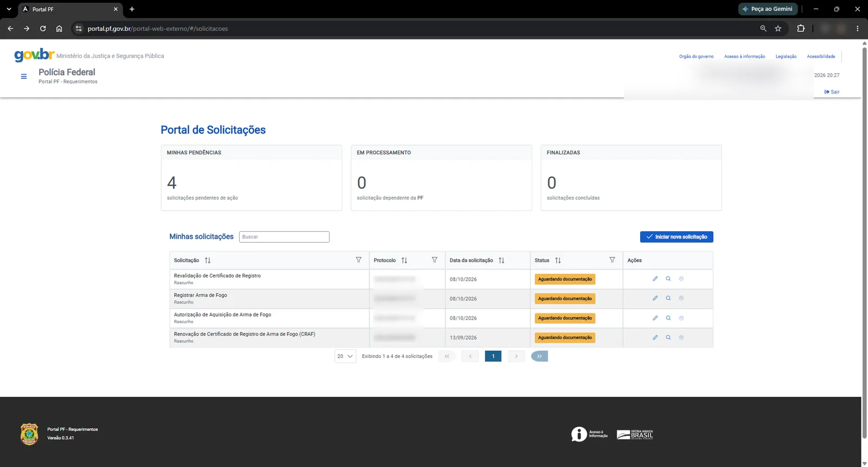Viewport: 868px width, 467px height.
Task: Jump to the last page of requests
Action: (539, 356)
